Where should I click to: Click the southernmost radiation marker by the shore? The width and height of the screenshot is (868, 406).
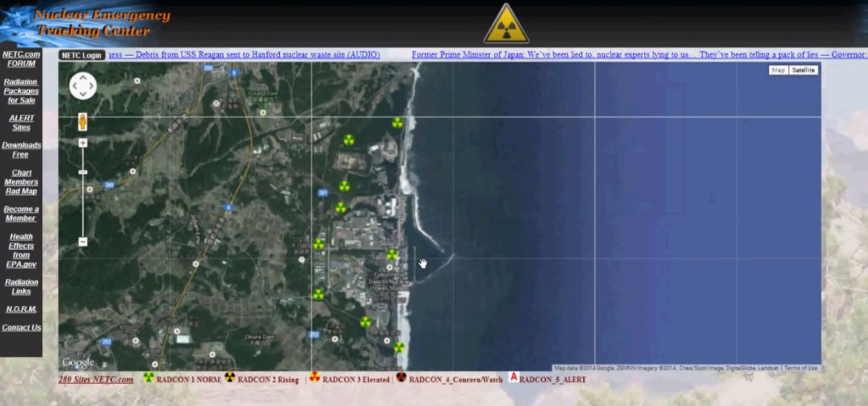tap(398, 348)
